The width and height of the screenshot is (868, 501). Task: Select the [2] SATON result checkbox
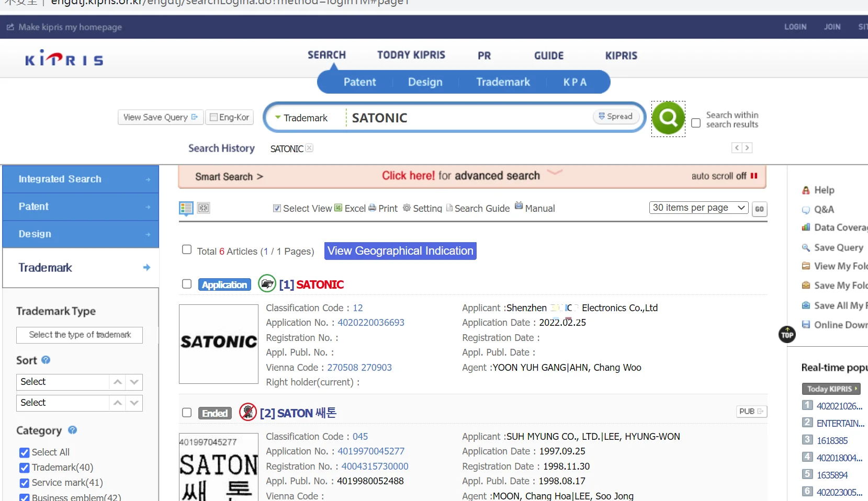click(187, 412)
